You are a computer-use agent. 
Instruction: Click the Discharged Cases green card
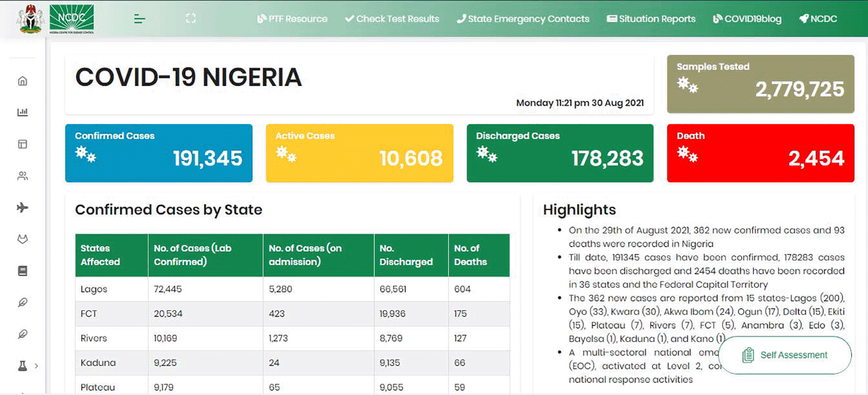[560, 153]
